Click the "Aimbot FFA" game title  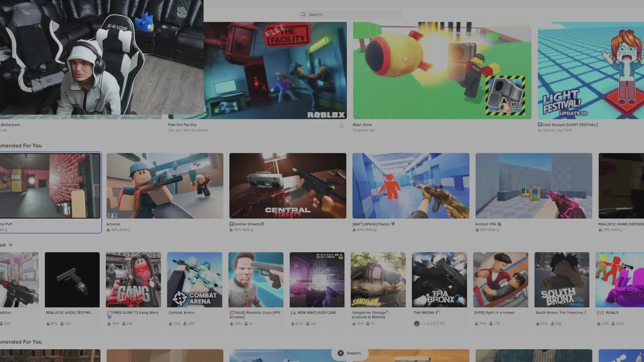[x=488, y=224]
